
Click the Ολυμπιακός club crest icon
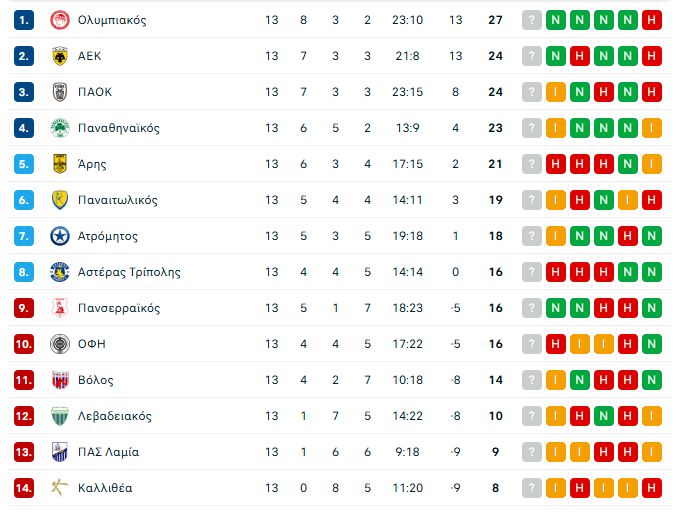(59, 20)
